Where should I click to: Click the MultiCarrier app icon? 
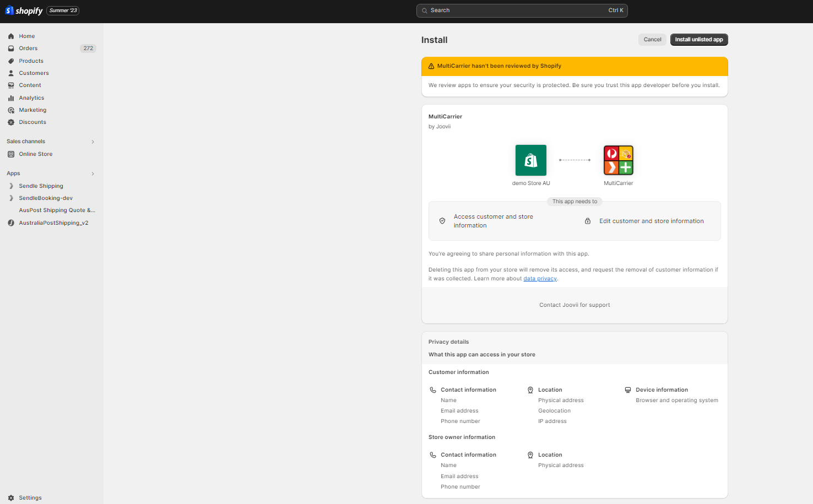[618, 160]
